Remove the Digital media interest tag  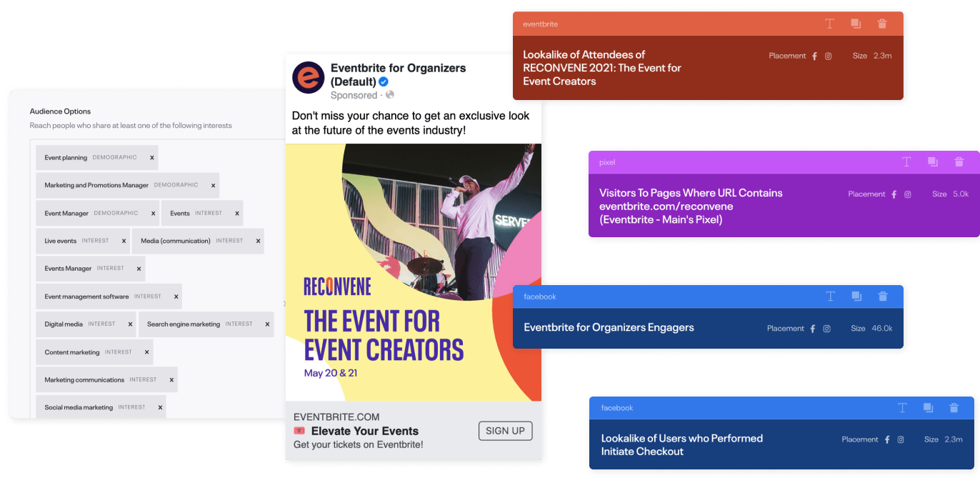coord(130,324)
